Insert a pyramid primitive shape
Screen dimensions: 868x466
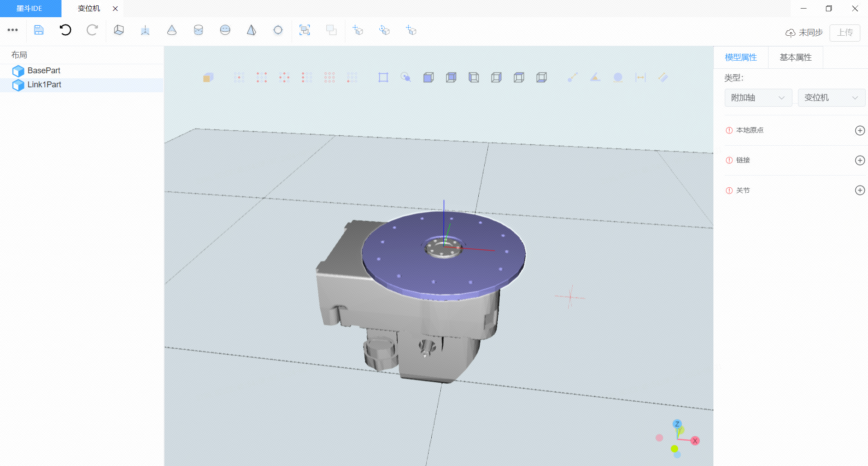251,30
